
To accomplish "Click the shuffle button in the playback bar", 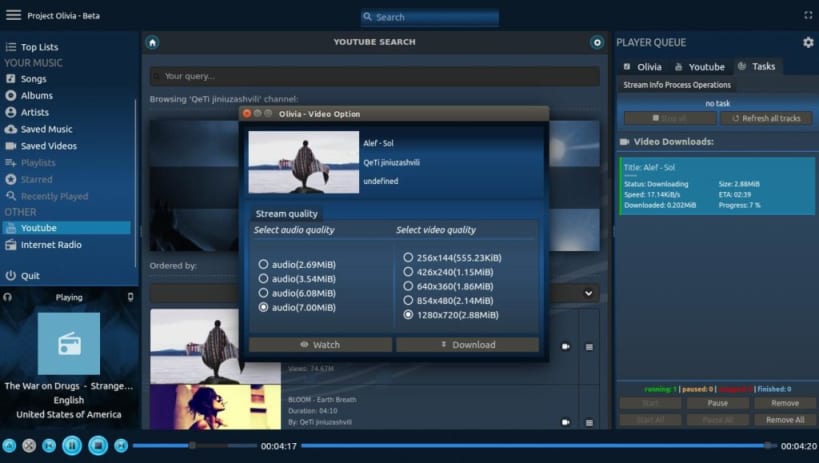I will tap(29, 446).
